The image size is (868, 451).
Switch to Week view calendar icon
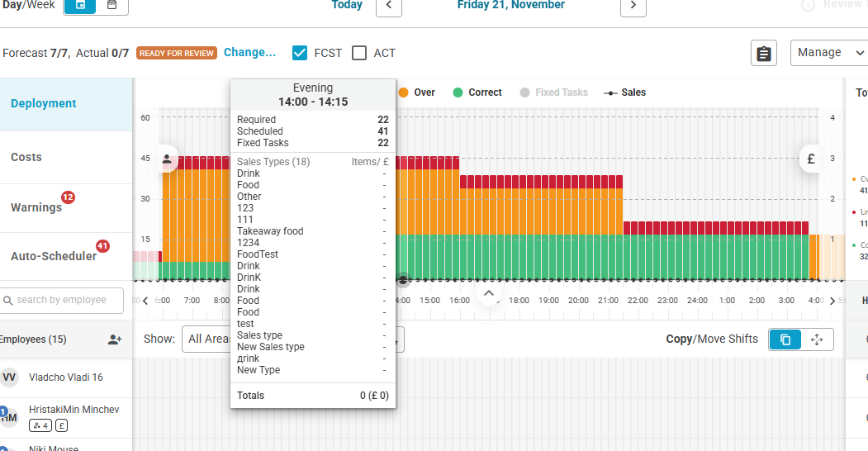coord(111,5)
